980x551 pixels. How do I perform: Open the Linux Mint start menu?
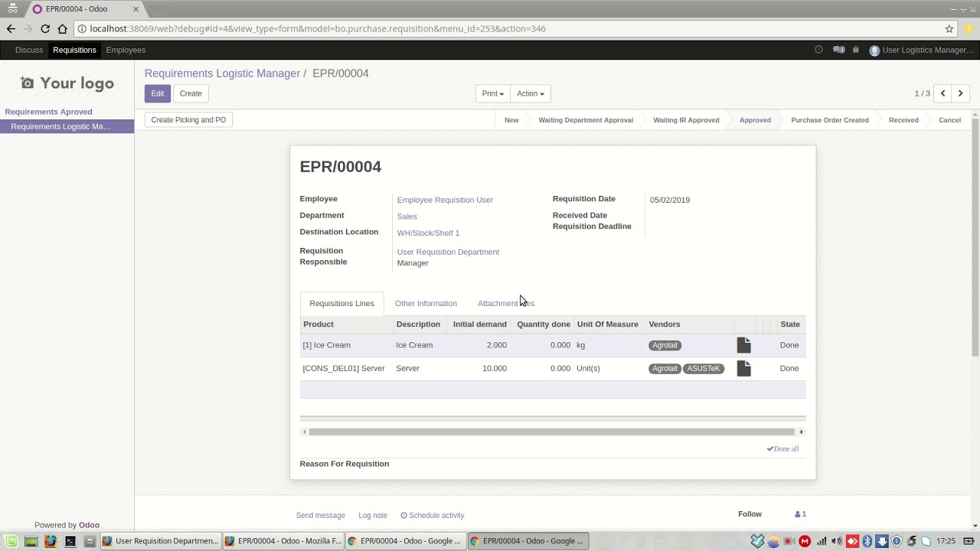[12, 541]
